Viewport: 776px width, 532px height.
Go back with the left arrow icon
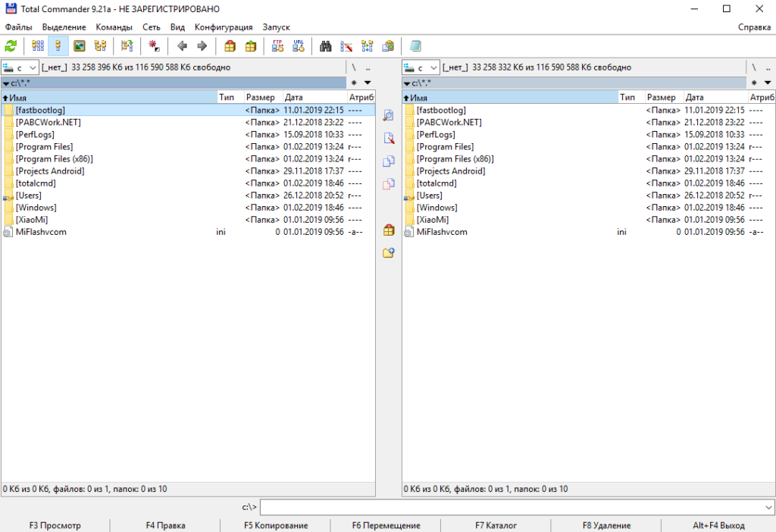(x=182, y=46)
